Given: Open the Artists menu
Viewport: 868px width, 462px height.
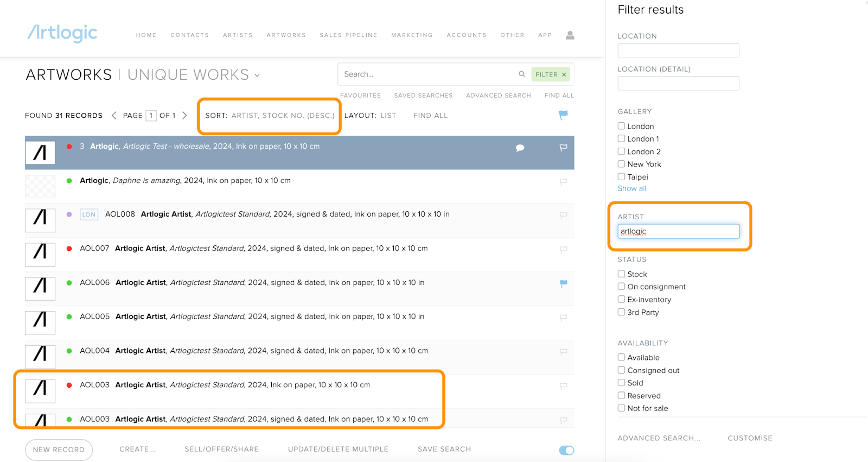Looking at the screenshot, I should (x=238, y=35).
